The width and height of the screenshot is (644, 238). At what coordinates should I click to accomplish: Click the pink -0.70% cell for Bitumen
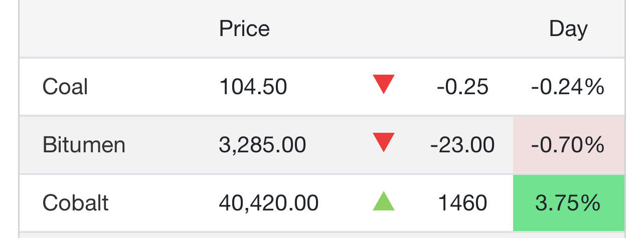coord(568,145)
